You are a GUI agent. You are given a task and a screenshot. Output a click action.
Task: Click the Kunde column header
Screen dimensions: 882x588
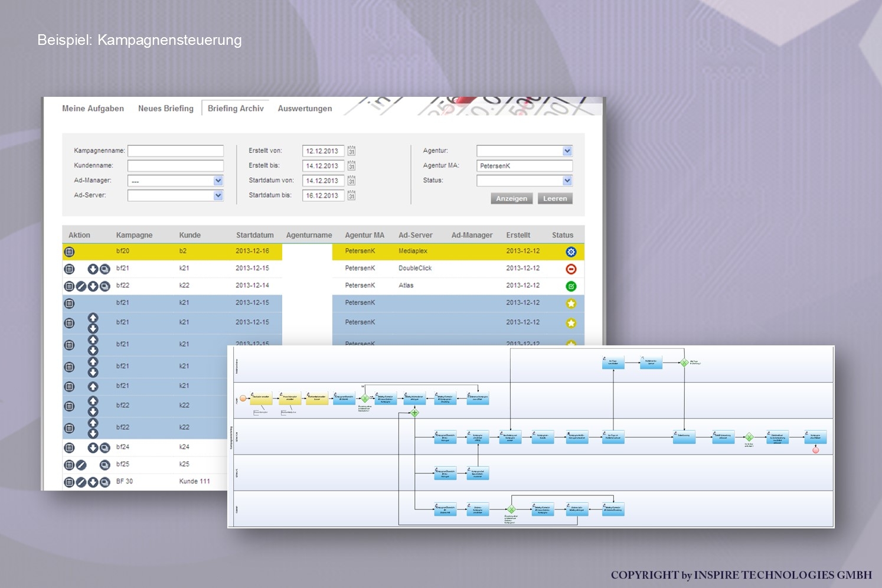[x=190, y=235]
